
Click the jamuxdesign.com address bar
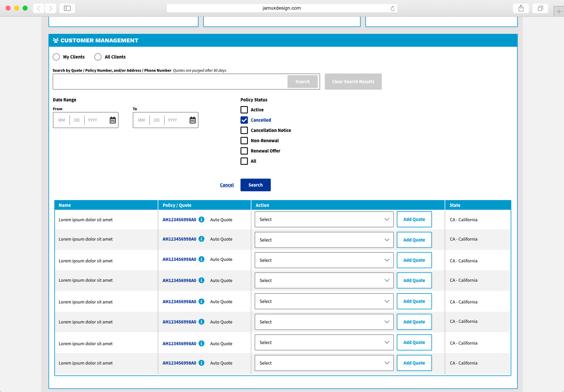click(282, 8)
